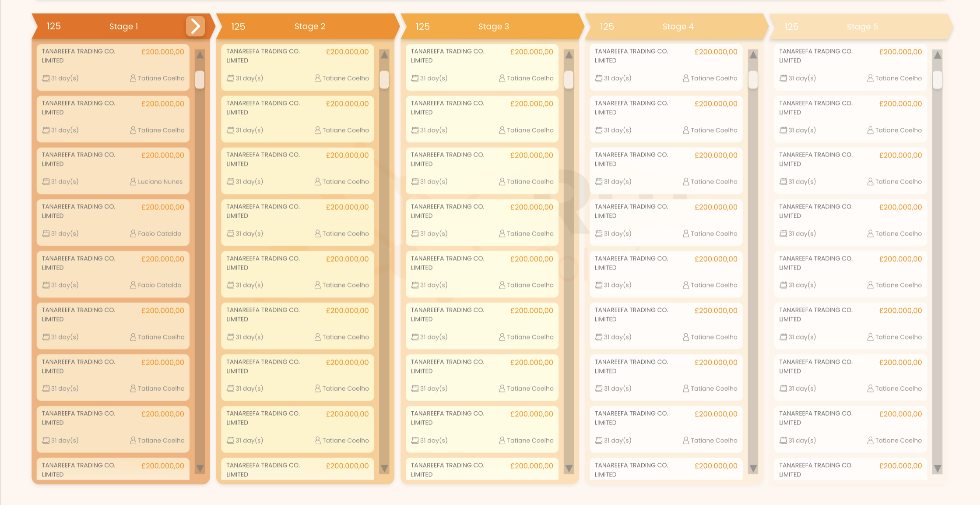Image resolution: width=980 pixels, height=505 pixels.
Task: Click the Stage 3 scrollbar thumb
Action: (569, 80)
